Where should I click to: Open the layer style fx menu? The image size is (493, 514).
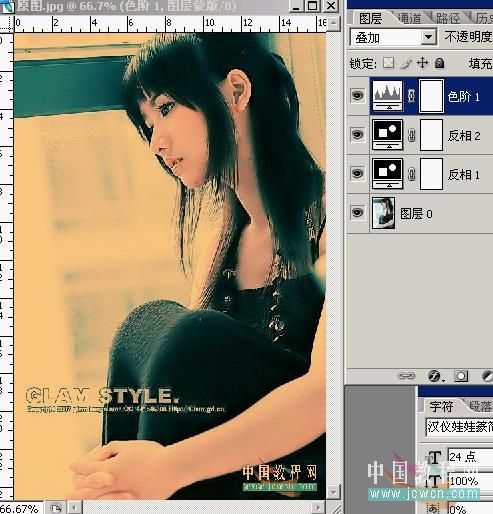pyautogui.click(x=435, y=376)
